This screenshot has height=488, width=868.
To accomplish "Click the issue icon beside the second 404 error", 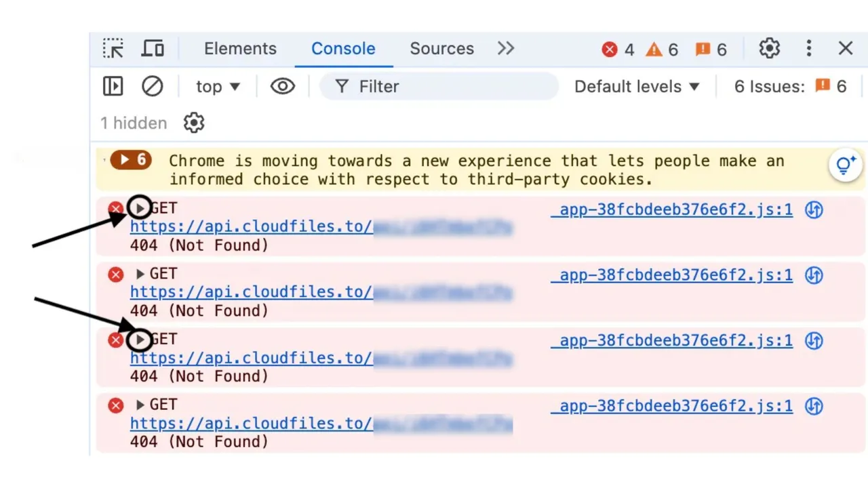I will tap(813, 275).
